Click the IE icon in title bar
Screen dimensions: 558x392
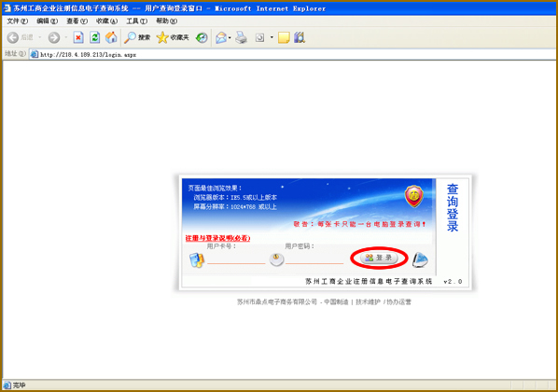7,7
